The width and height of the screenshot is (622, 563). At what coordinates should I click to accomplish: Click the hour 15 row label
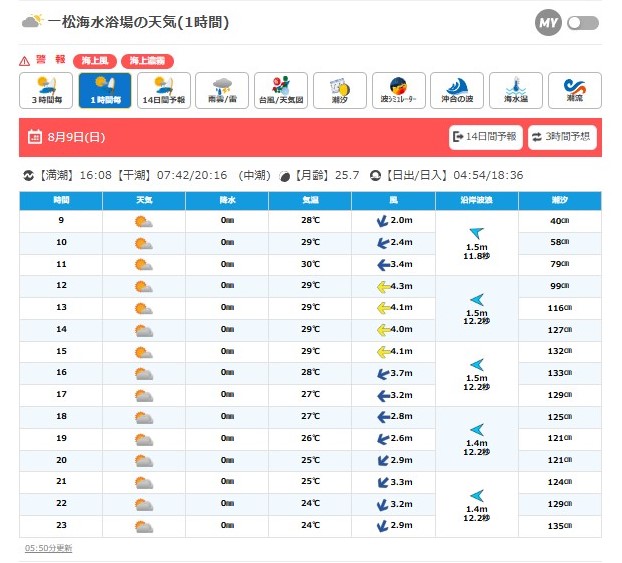61,351
